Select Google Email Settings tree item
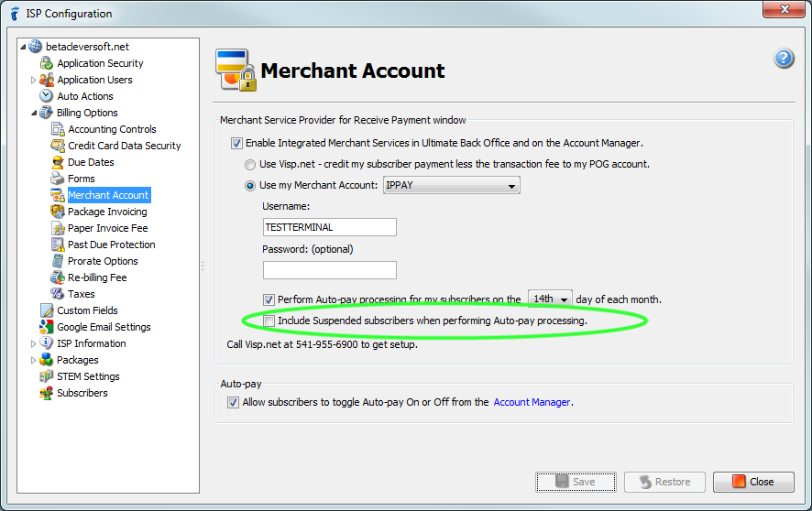 click(x=104, y=327)
